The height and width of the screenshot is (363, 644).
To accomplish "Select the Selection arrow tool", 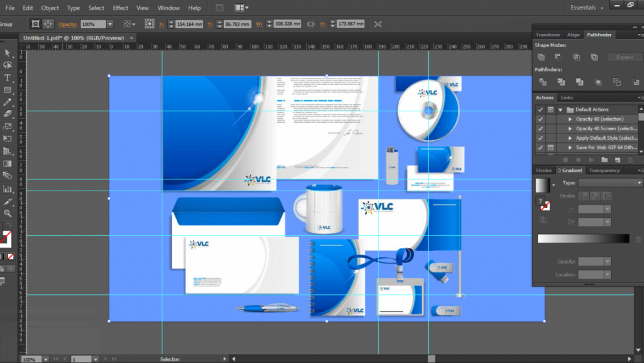I will pos(8,53).
